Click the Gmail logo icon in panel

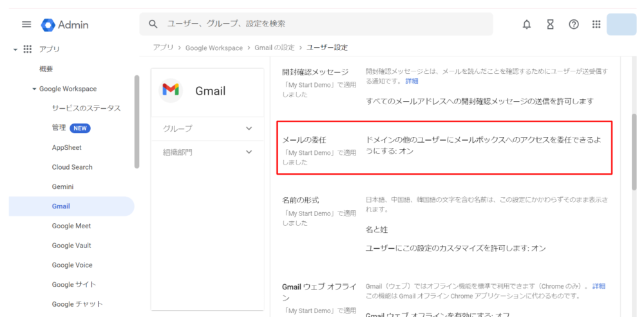tap(171, 90)
